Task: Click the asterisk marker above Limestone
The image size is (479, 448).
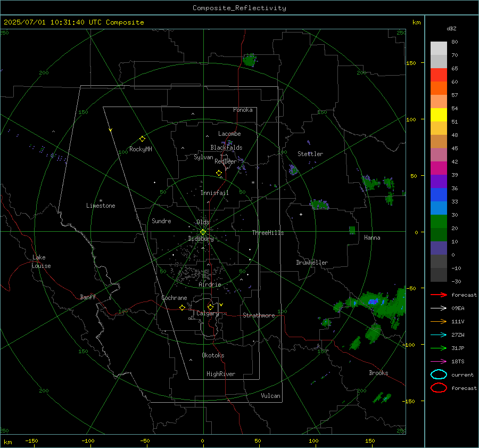Action: pos(101,201)
